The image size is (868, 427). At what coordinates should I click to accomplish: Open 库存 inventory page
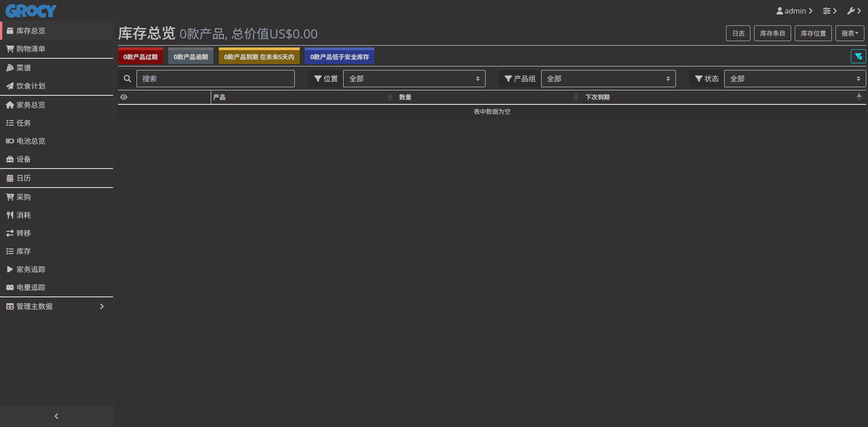tap(57, 251)
